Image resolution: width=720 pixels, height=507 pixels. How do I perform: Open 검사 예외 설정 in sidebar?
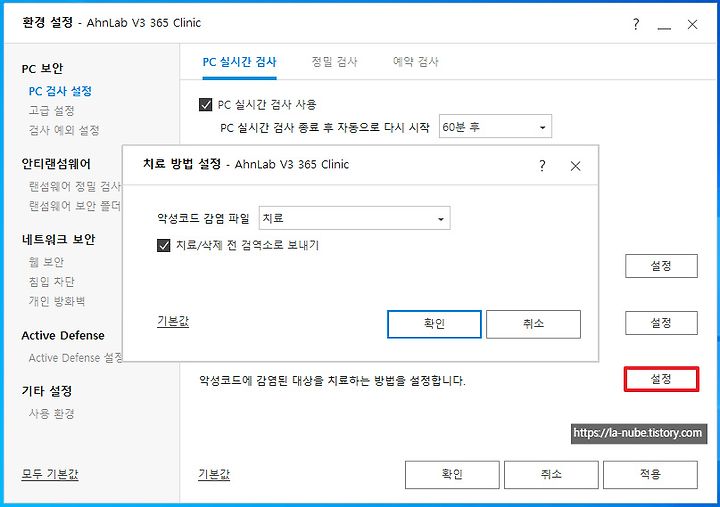click(x=64, y=130)
